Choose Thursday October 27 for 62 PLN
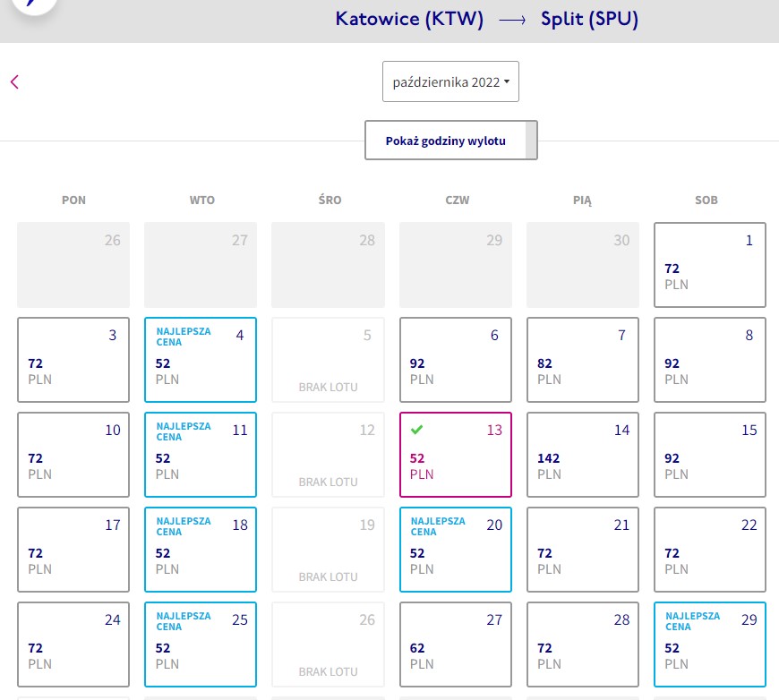This screenshot has height=700, width=779. click(x=456, y=645)
